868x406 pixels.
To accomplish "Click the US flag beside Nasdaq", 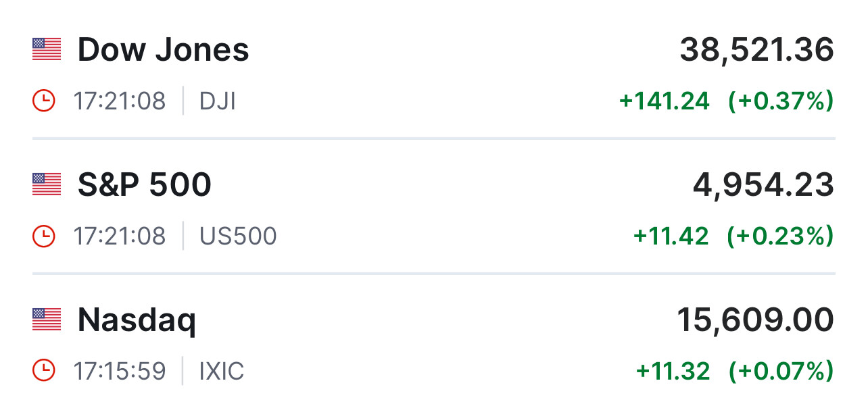I will pos(47,320).
